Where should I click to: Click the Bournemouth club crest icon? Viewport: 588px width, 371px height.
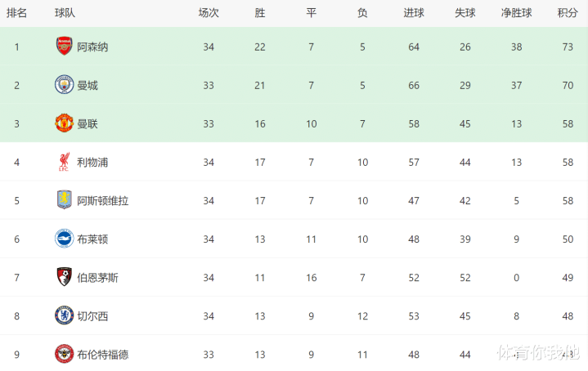pos(64,277)
